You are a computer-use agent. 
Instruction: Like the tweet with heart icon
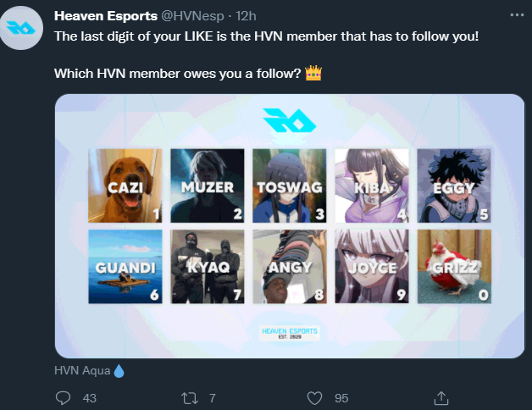(314, 398)
